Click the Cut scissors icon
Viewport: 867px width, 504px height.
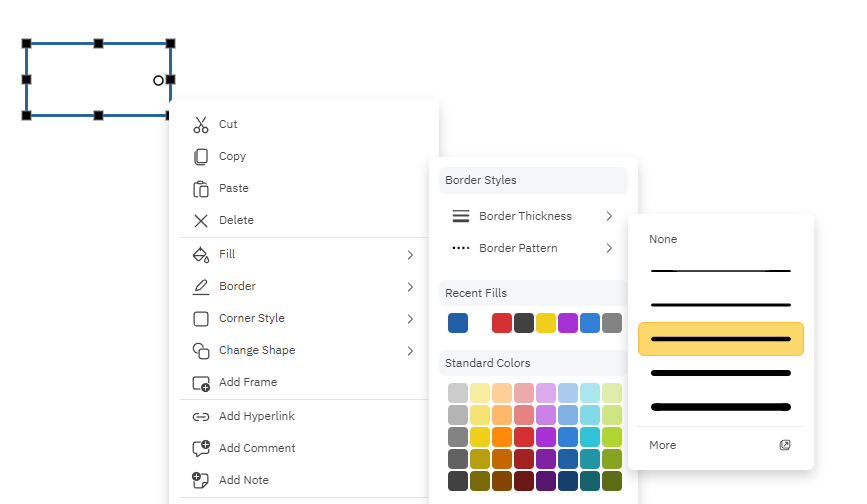click(x=201, y=125)
